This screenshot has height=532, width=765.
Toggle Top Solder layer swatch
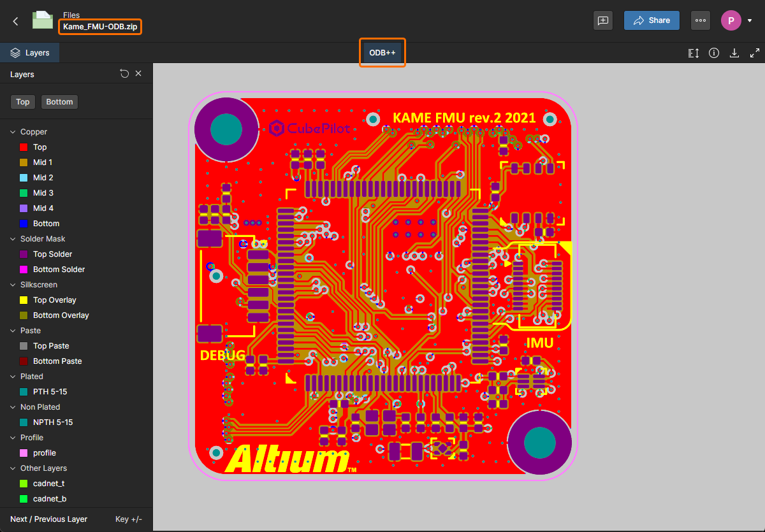tap(24, 254)
